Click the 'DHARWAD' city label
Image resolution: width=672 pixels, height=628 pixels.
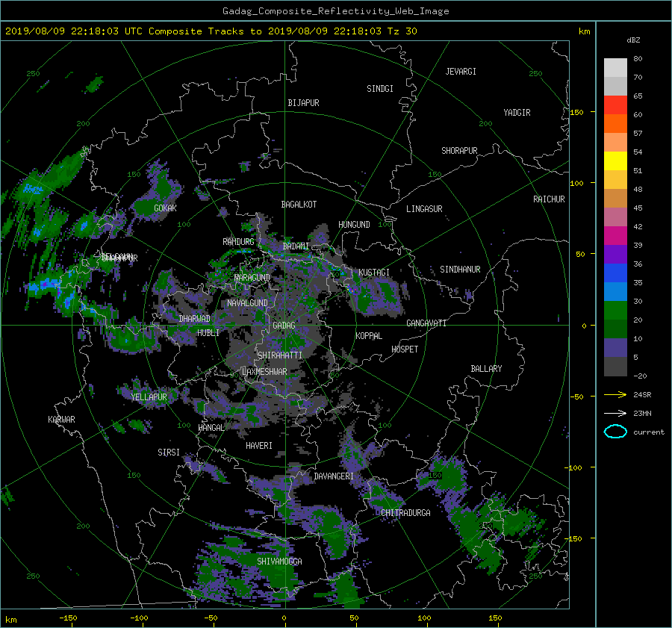coord(195,319)
